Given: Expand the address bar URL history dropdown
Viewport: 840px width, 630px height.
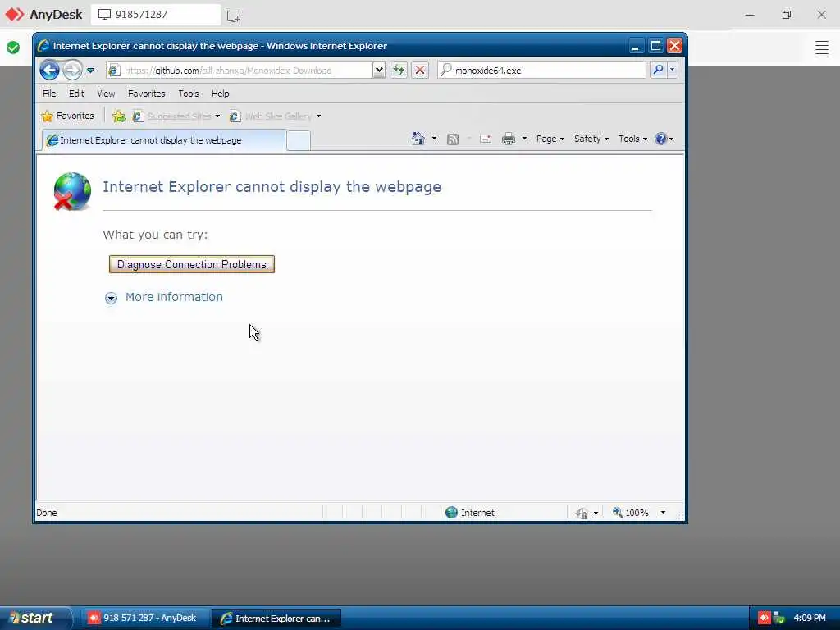Looking at the screenshot, I should (379, 71).
